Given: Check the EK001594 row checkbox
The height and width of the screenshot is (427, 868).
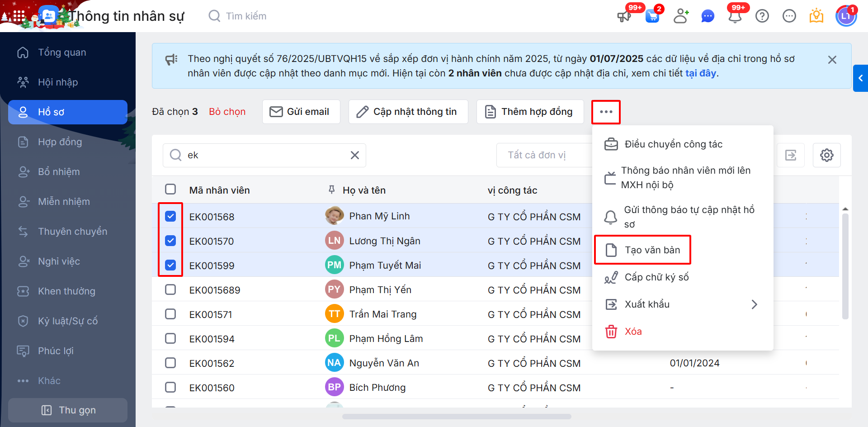Looking at the screenshot, I should pyautogui.click(x=170, y=338).
